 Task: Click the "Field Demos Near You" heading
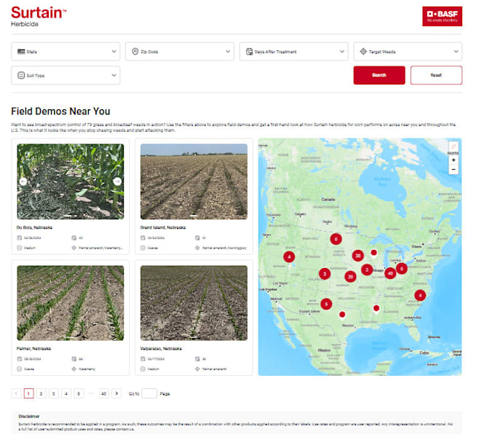point(60,111)
